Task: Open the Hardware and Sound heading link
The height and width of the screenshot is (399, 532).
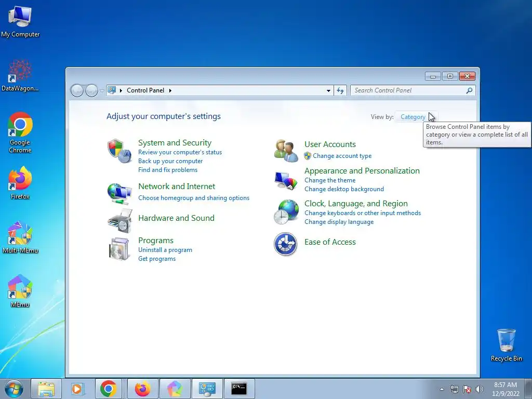Action: pyautogui.click(x=176, y=218)
